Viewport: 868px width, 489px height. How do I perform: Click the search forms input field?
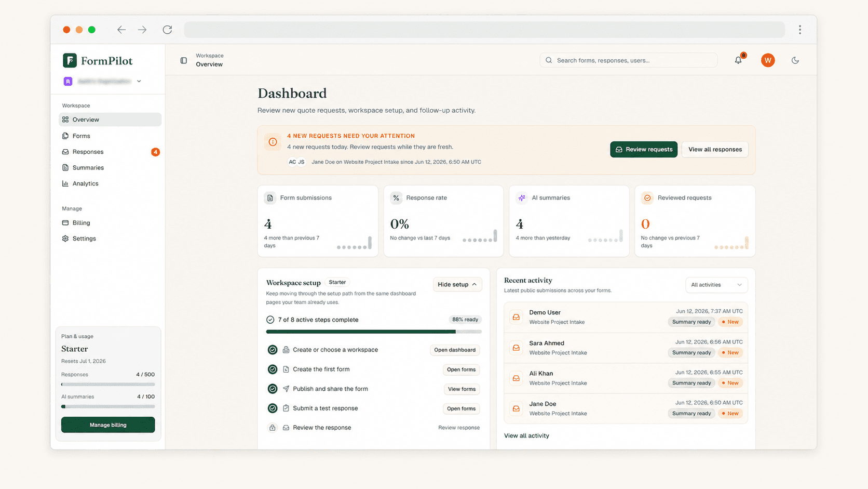coord(629,60)
